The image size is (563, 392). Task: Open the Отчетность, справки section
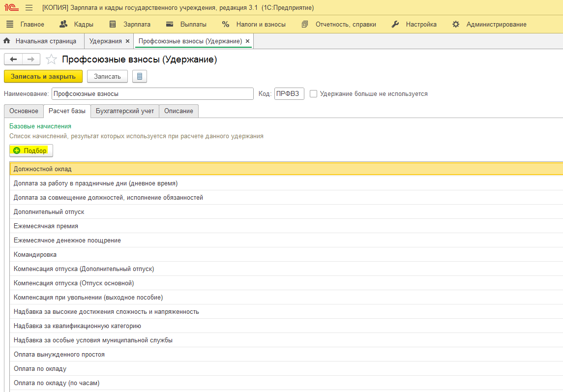339,25
